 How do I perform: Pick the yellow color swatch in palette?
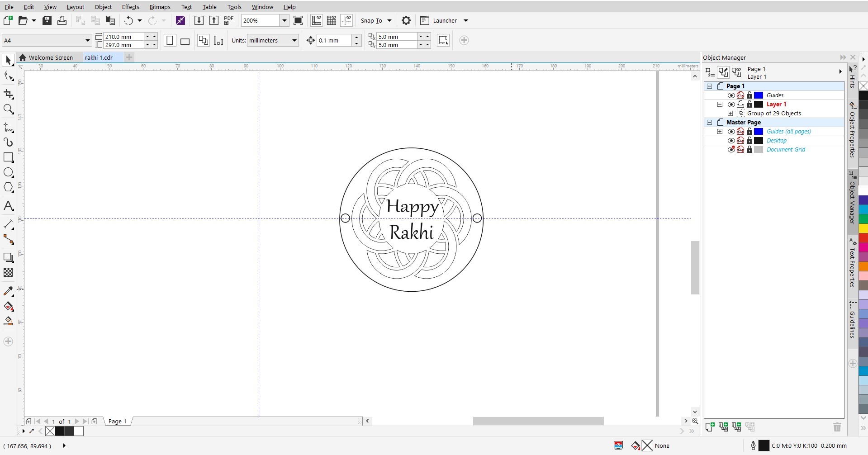pos(863,228)
